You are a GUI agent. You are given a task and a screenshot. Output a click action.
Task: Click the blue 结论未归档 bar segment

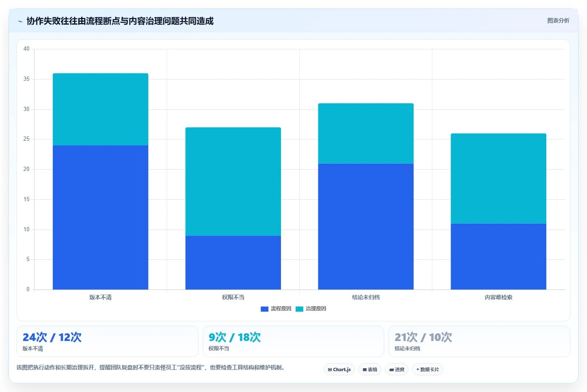click(366, 227)
